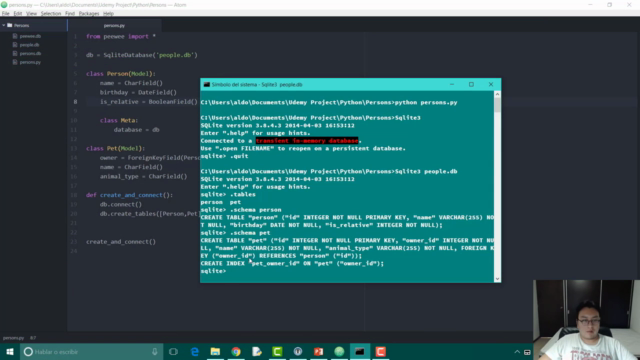Open Microsoft Edge from the taskbar
This screenshot has height=360, width=640.
[x=195, y=352]
